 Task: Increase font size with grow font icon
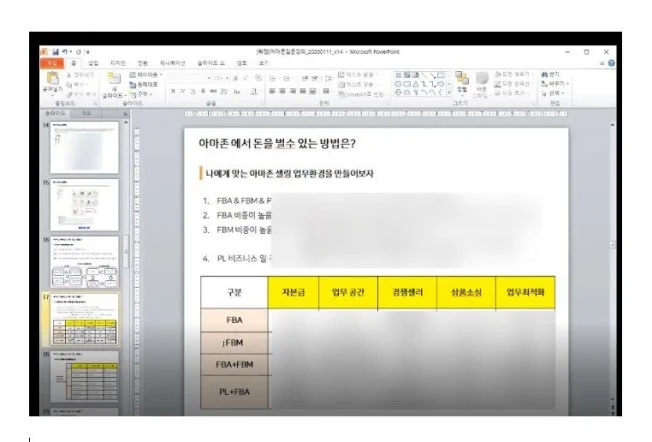[235, 78]
